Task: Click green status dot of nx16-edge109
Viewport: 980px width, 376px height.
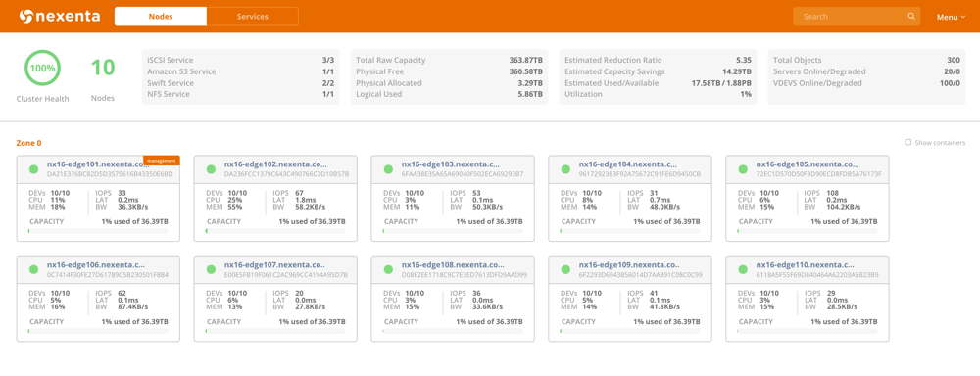Action: click(565, 269)
